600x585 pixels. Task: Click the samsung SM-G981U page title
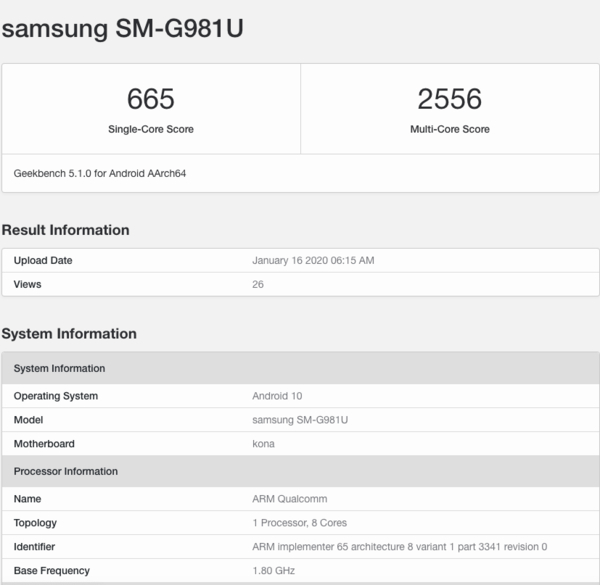pyautogui.click(x=122, y=29)
